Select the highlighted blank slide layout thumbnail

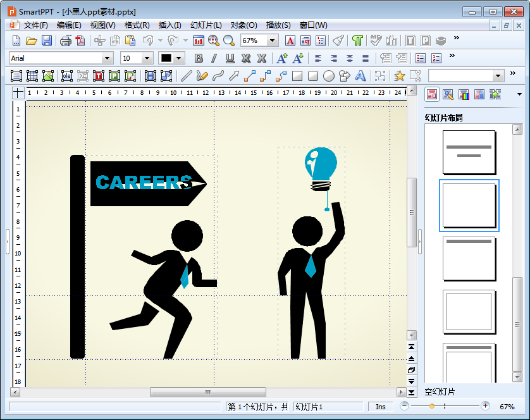(x=469, y=206)
